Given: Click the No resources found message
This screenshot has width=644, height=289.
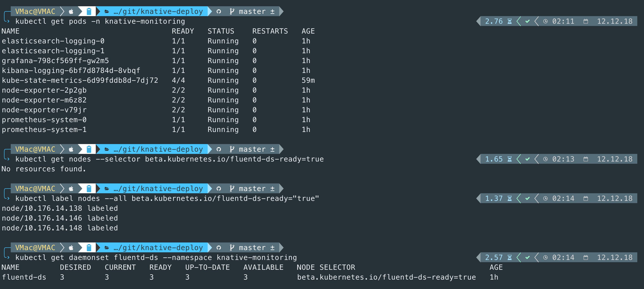Looking at the screenshot, I should [x=44, y=169].
